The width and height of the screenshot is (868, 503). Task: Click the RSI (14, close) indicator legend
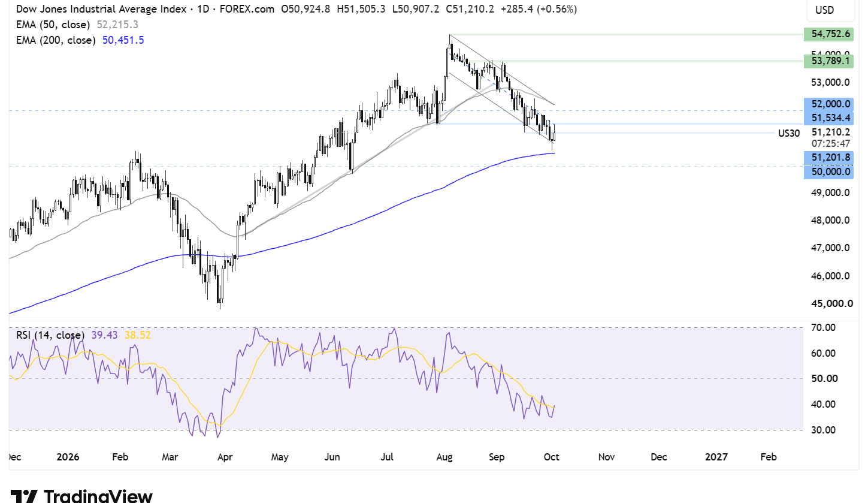(x=49, y=335)
